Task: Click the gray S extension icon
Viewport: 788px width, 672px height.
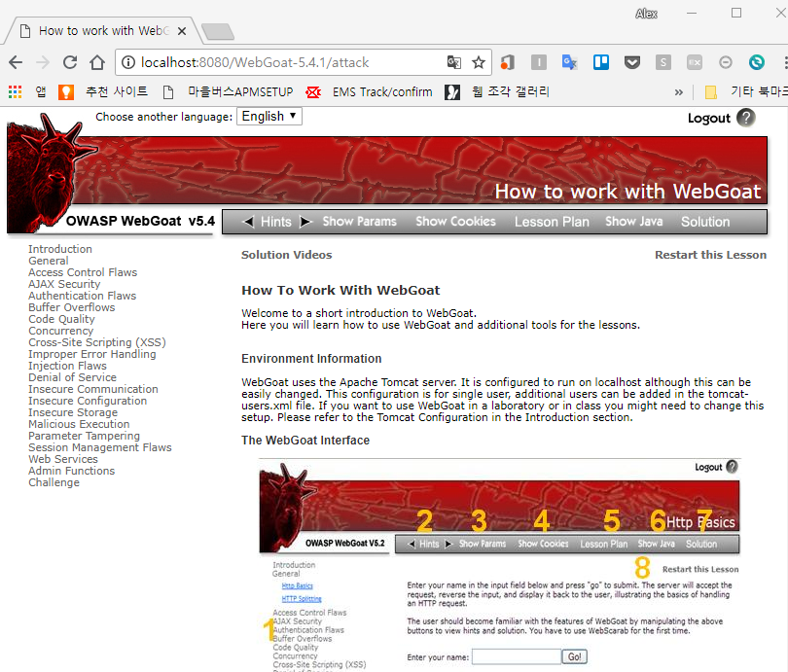Action: click(x=663, y=62)
